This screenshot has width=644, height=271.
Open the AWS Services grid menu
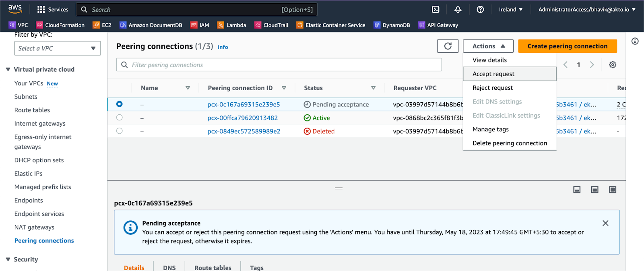point(41,9)
